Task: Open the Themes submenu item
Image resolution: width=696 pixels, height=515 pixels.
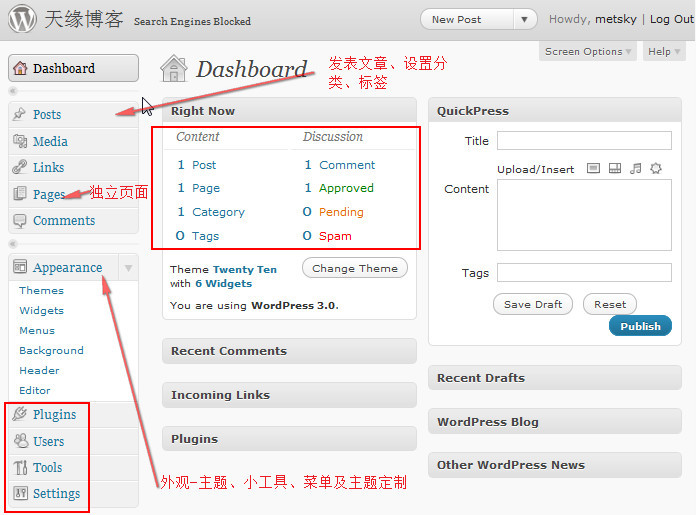Action: [41, 290]
